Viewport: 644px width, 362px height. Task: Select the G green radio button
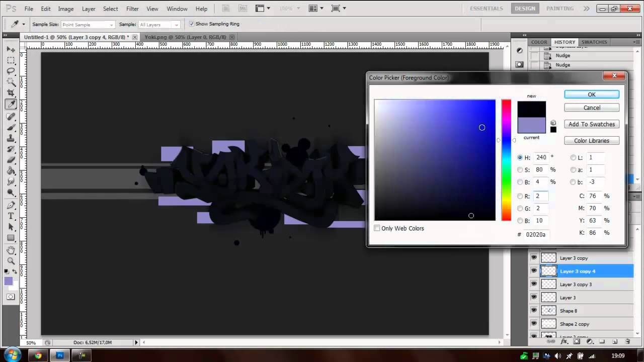tap(520, 208)
